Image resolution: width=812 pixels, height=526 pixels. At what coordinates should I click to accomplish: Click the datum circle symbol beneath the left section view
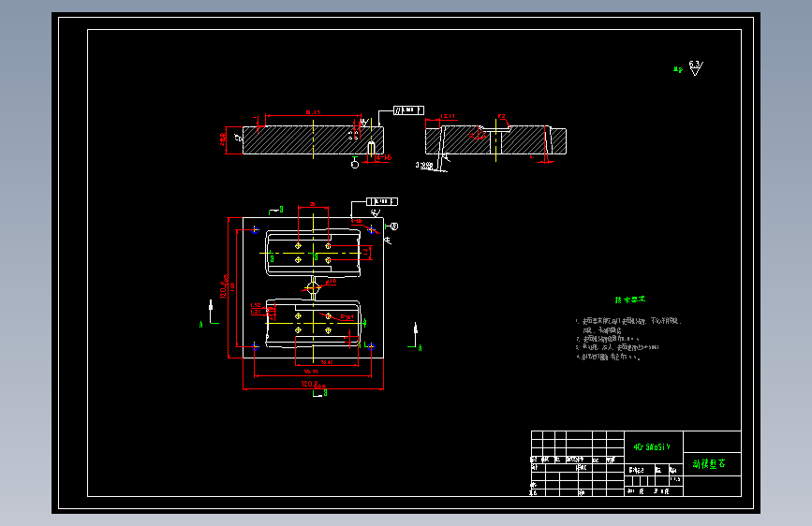point(355,163)
